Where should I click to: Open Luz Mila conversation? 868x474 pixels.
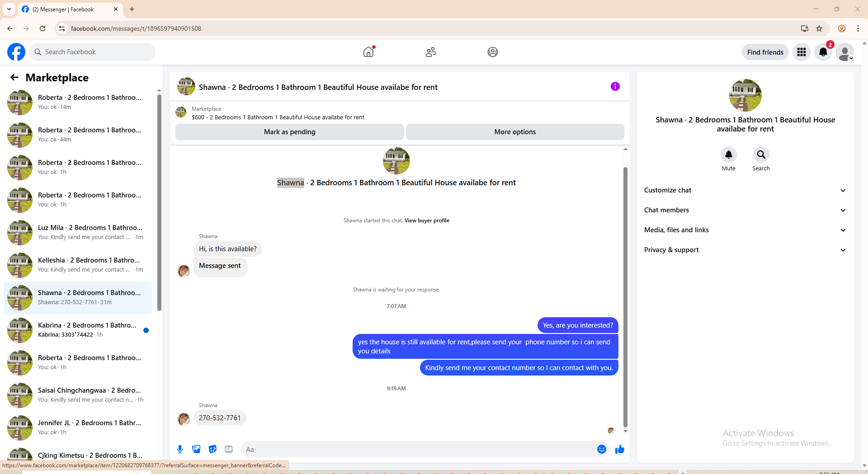coord(78,232)
